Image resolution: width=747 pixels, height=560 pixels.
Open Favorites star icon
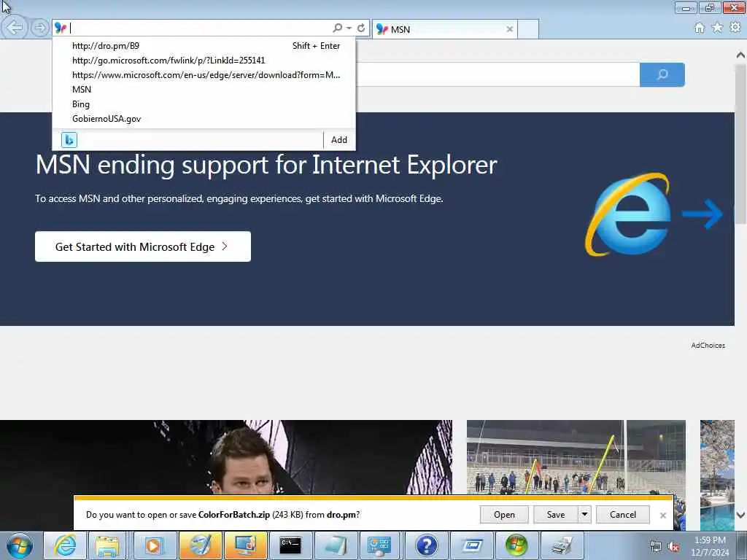point(717,28)
